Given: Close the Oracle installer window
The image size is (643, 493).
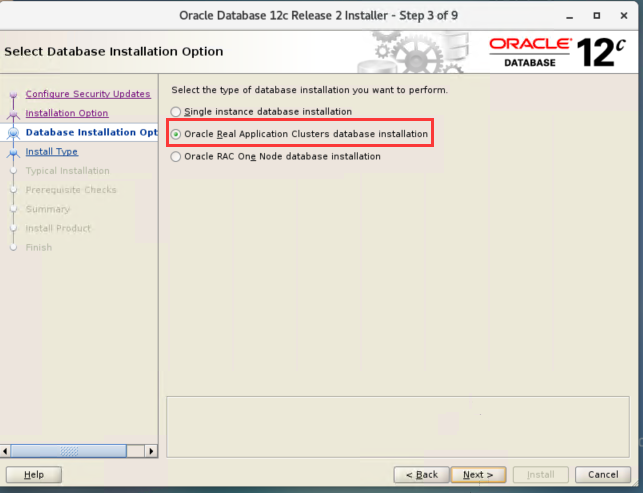Looking at the screenshot, I should coord(624,16).
